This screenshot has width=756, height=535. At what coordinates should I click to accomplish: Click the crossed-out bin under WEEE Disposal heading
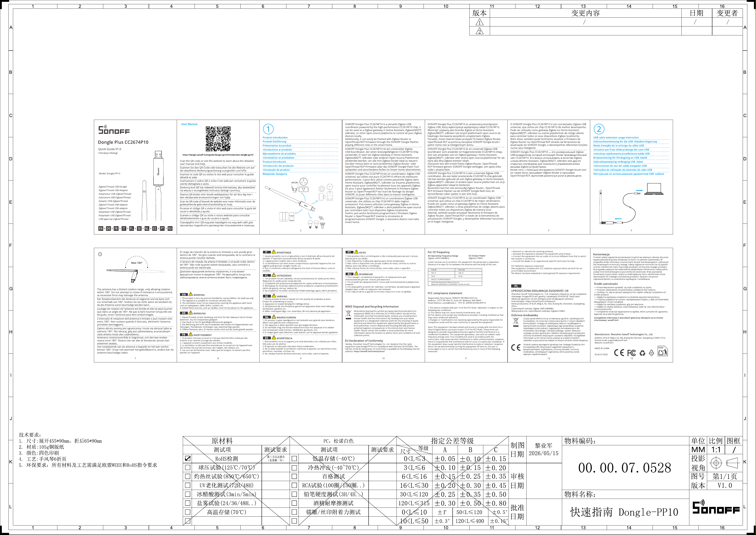pos(348,315)
